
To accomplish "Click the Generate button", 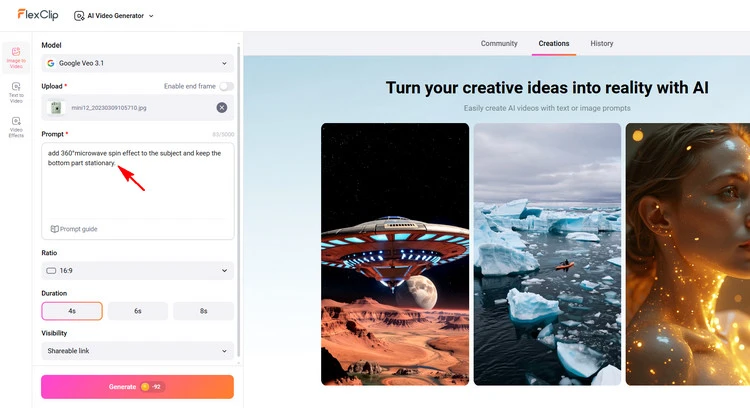I will [138, 387].
